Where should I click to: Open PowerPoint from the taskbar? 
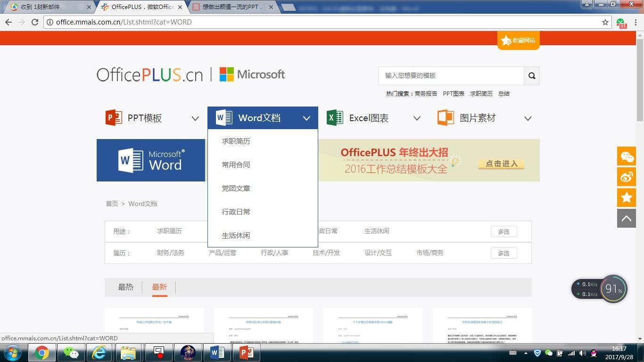(x=246, y=353)
